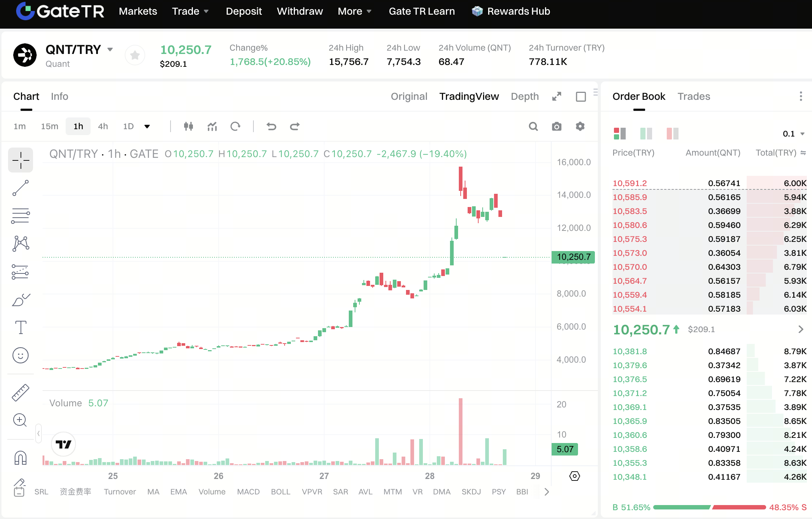Click the chart refresh icon
Image resolution: width=812 pixels, height=519 pixels.
point(235,126)
